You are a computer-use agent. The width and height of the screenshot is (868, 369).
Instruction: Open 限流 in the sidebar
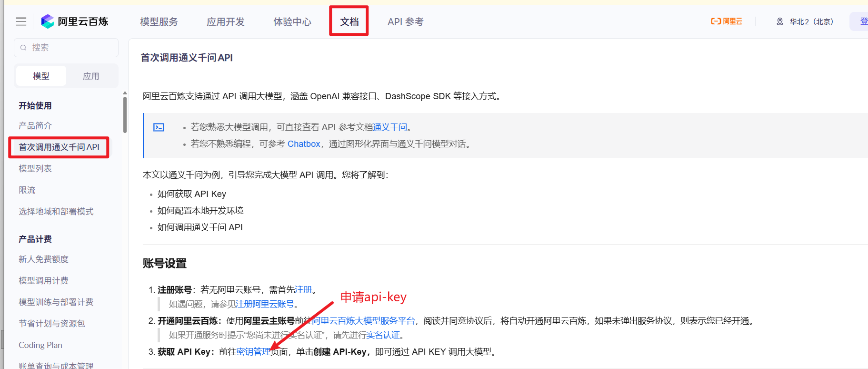point(27,190)
